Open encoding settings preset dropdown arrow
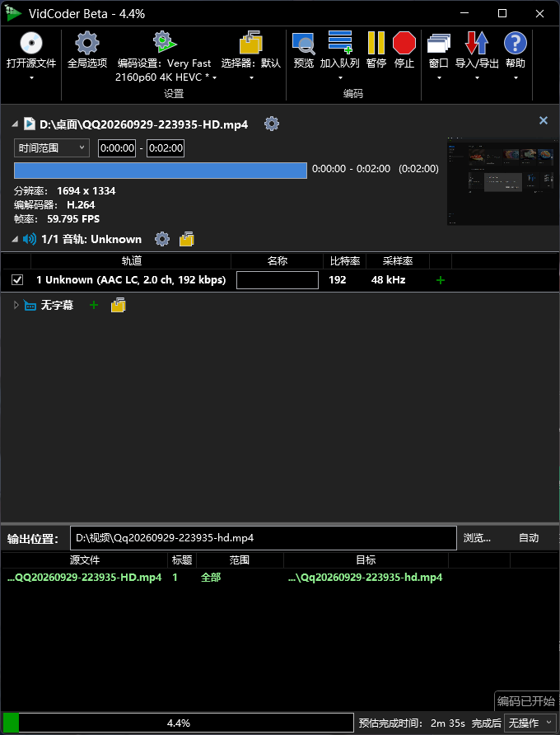The image size is (560, 735). click(215, 77)
